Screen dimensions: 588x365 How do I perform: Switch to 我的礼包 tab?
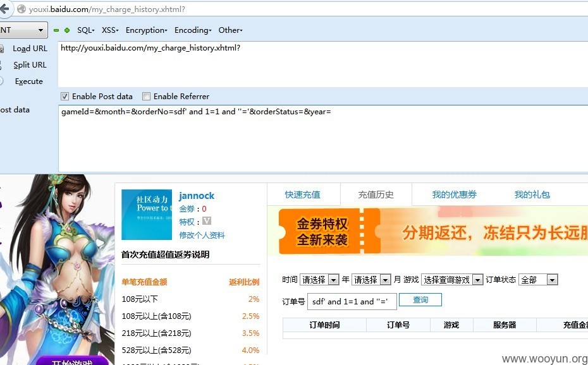click(532, 194)
